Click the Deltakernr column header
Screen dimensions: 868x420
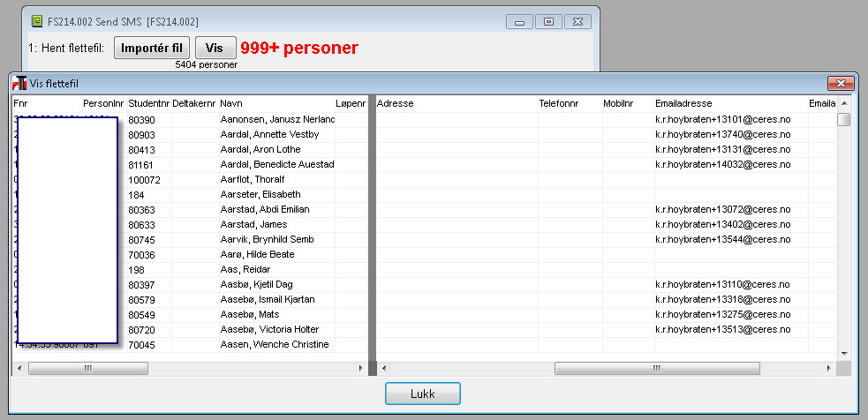coord(195,103)
